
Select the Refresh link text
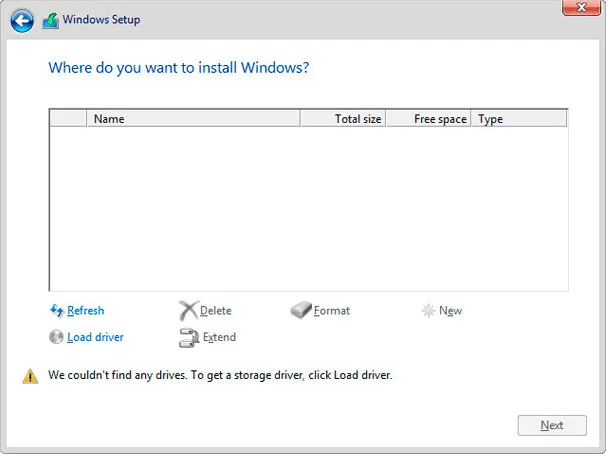(x=86, y=311)
